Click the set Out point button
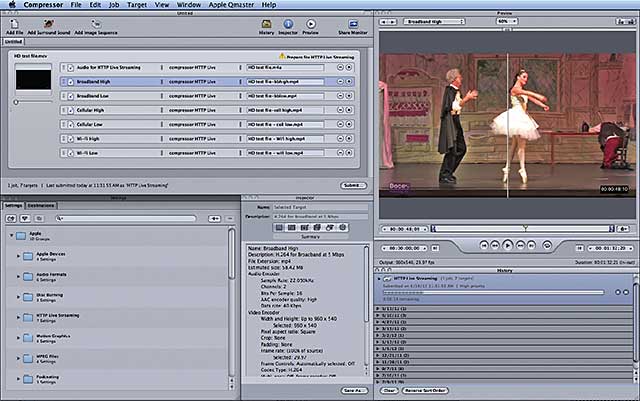The width and height of the screenshot is (640, 401). coord(580,248)
